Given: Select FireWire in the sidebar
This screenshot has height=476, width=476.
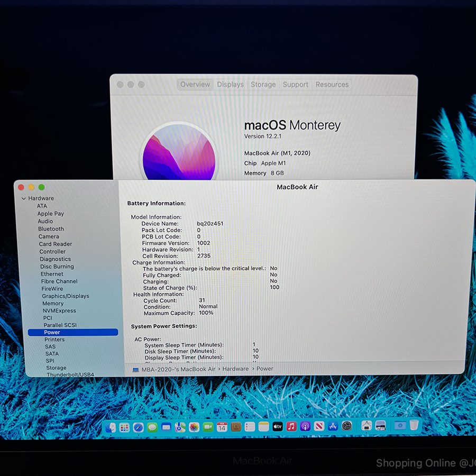Looking at the screenshot, I should [x=52, y=289].
